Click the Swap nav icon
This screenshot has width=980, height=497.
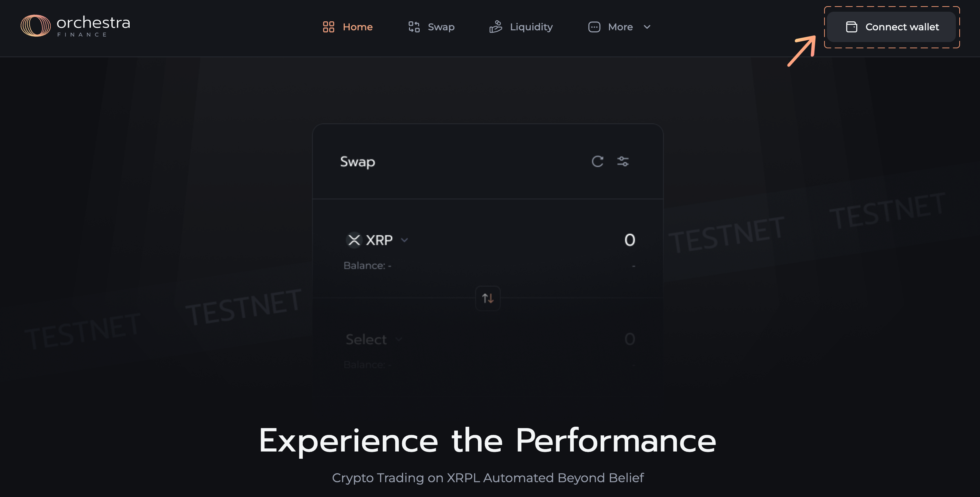pyautogui.click(x=414, y=27)
